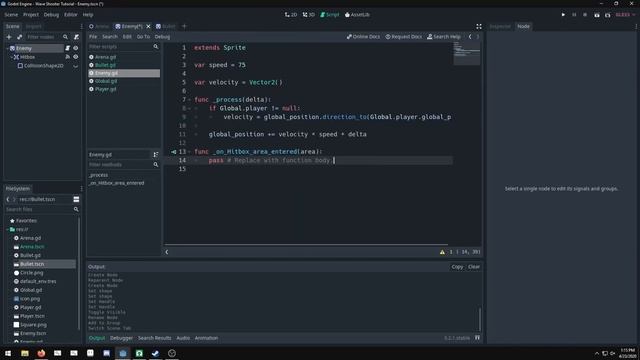Fold the if block at line 8
This screenshot has width=640, height=360.
click(x=189, y=108)
